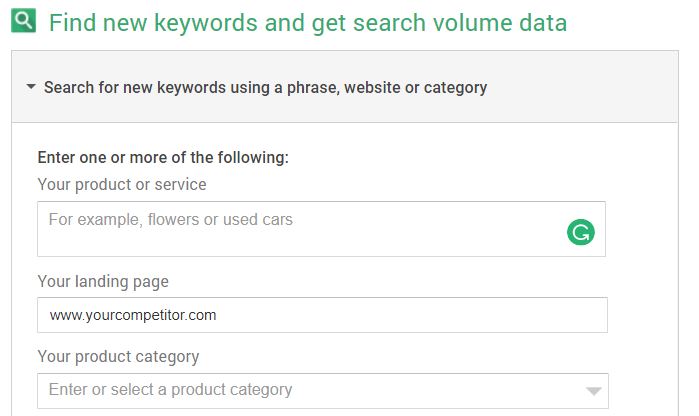Click 'Enter one or more of the following' text
This screenshot has width=699, height=416.
click(162, 157)
